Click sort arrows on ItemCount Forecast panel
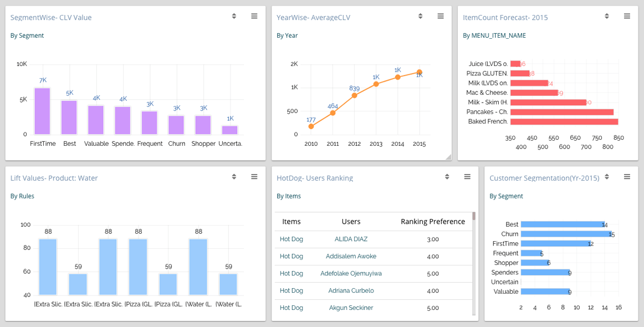Image resolution: width=644 pixels, height=327 pixels. (x=607, y=17)
